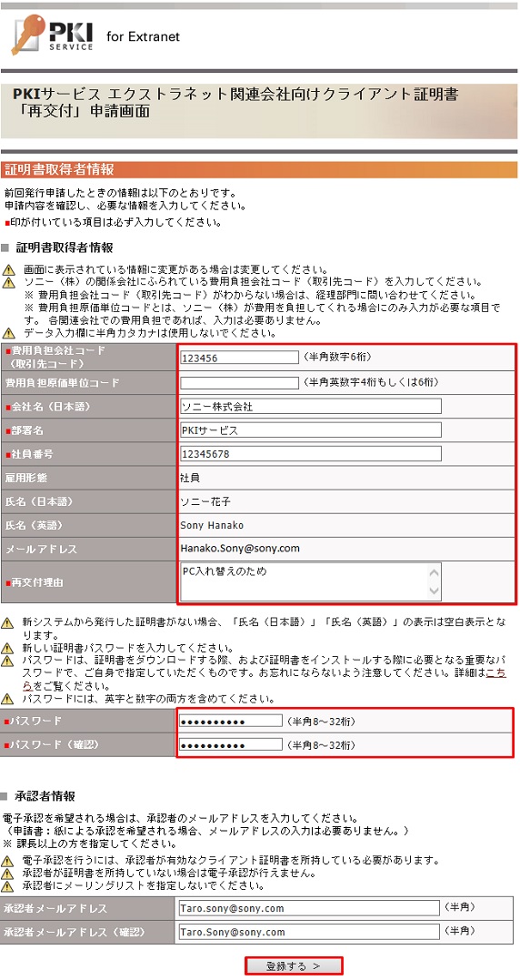Click the warning icon beside 電子承認を行うには notice
This screenshot has height=980, width=520.
[7, 861]
